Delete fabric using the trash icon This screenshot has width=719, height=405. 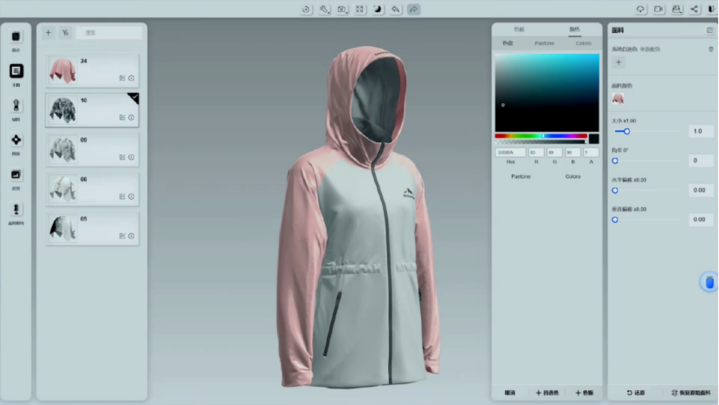[x=711, y=48]
